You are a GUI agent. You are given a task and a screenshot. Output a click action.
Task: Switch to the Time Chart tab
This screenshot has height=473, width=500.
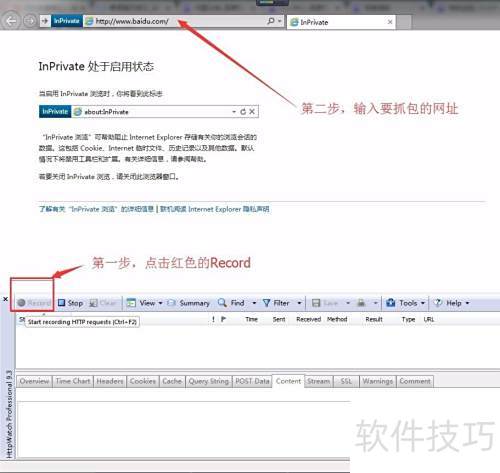click(73, 381)
